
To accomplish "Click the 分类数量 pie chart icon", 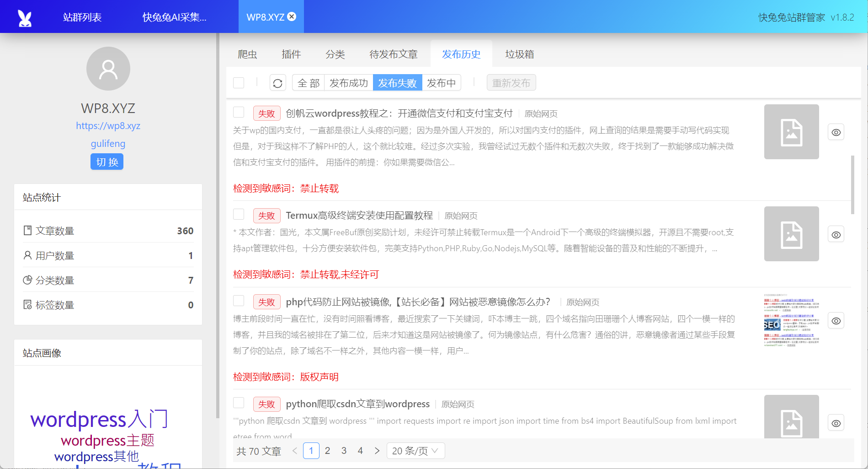I will tap(27, 280).
